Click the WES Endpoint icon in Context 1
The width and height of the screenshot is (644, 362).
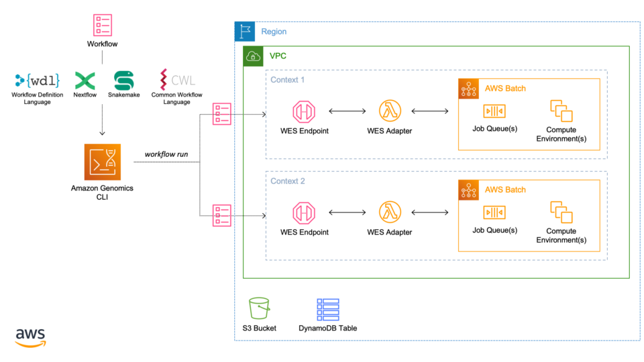click(x=304, y=112)
